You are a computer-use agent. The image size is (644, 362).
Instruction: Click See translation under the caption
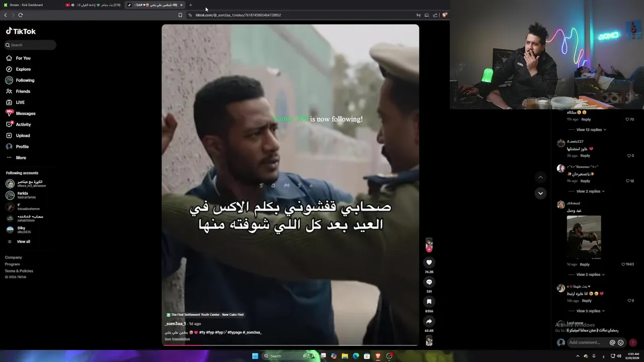(x=178, y=339)
